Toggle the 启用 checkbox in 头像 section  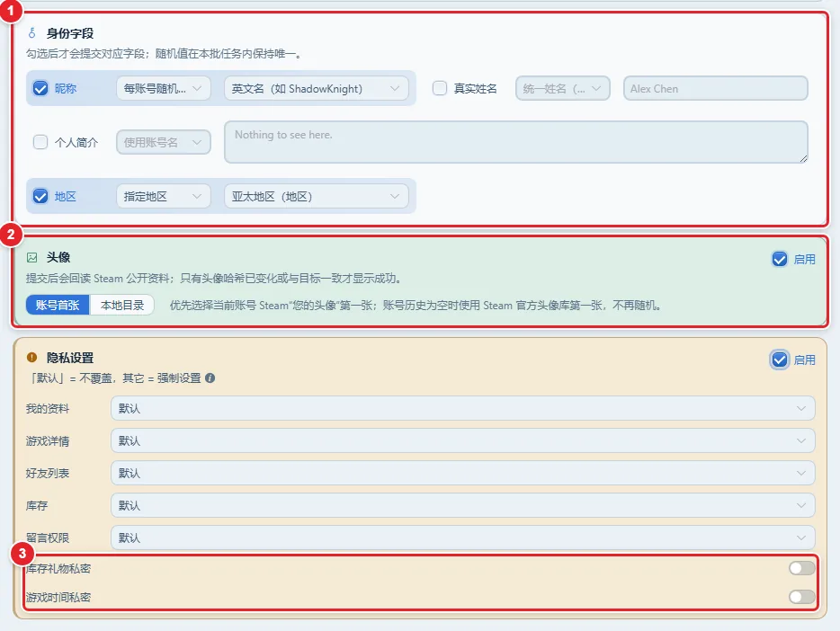780,259
